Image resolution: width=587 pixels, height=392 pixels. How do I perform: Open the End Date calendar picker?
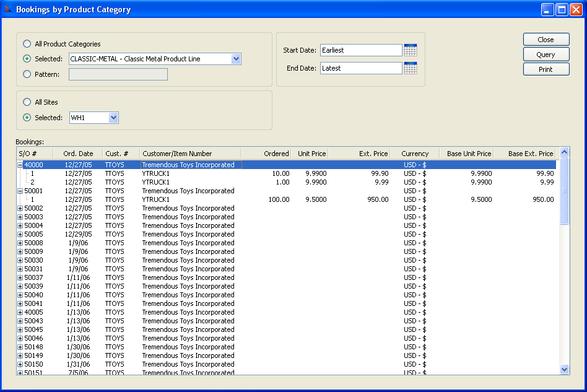click(410, 68)
